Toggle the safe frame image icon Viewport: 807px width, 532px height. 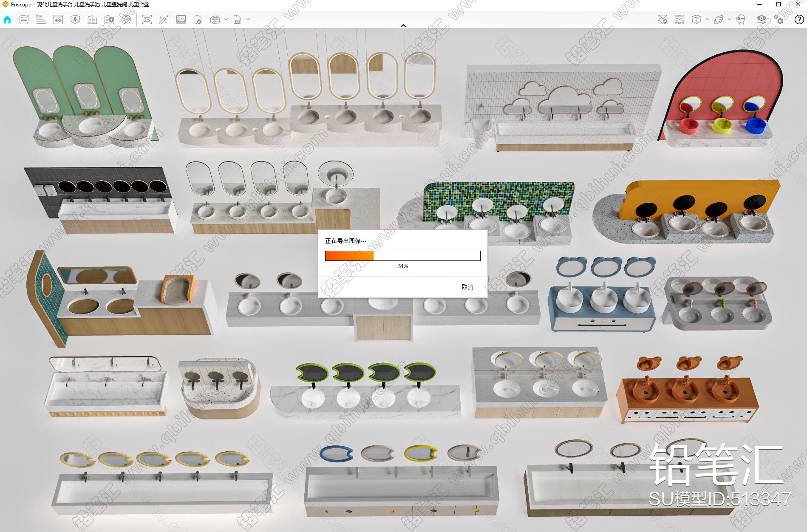(x=680, y=20)
